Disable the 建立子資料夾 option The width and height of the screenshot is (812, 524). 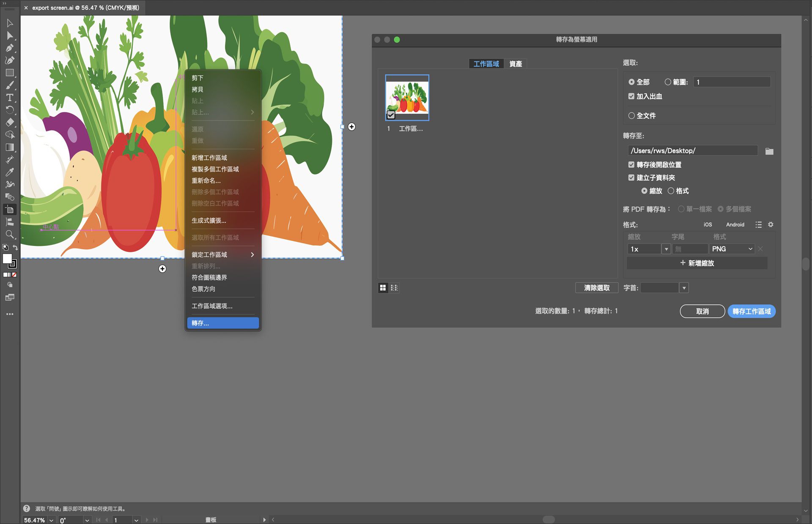(631, 177)
